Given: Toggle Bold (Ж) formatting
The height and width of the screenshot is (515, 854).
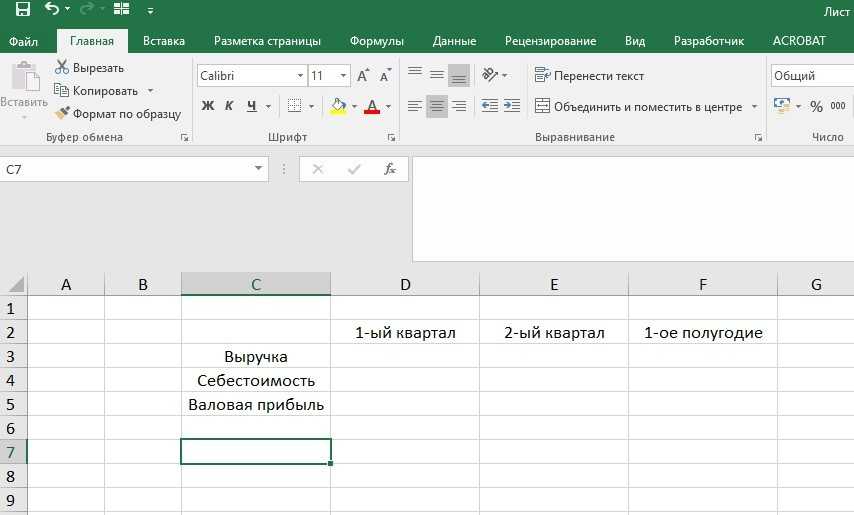Looking at the screenshot, I should pyautogui.click(x=208, y=106).
